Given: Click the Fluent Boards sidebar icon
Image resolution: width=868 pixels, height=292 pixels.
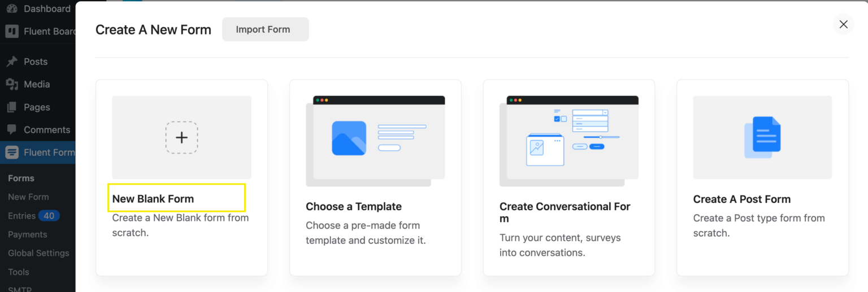Looking at the screenshot, I should 12,32.
